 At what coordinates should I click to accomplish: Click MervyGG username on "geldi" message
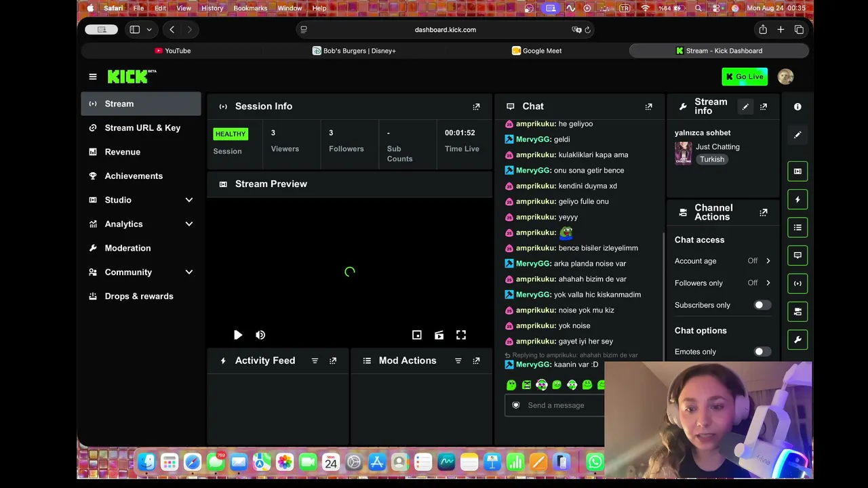(533, 140)
